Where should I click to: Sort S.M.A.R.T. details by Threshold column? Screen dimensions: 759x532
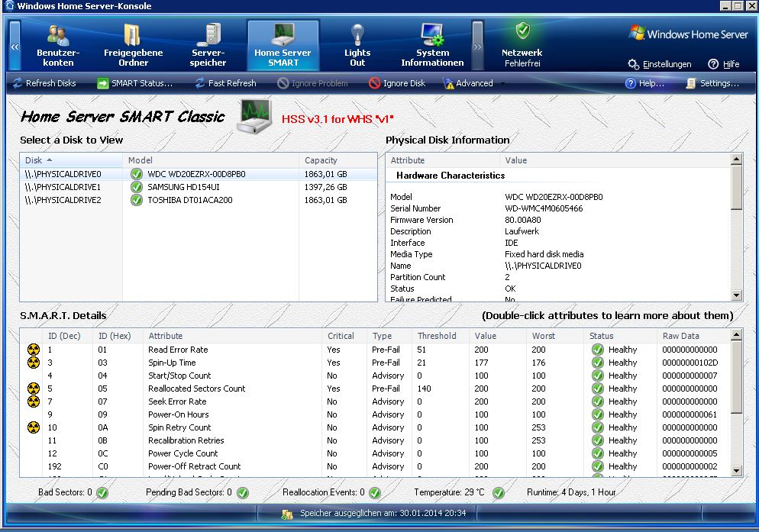(x=440, y=336)
